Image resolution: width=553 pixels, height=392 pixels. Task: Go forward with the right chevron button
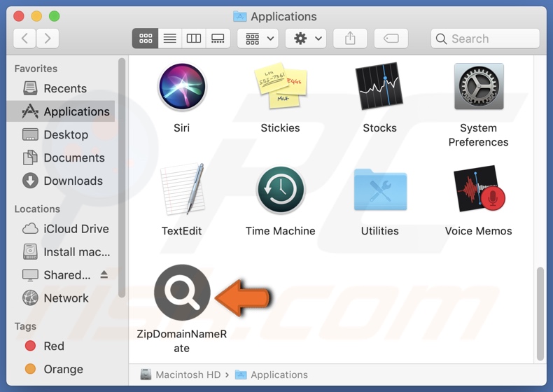point(48,38)
